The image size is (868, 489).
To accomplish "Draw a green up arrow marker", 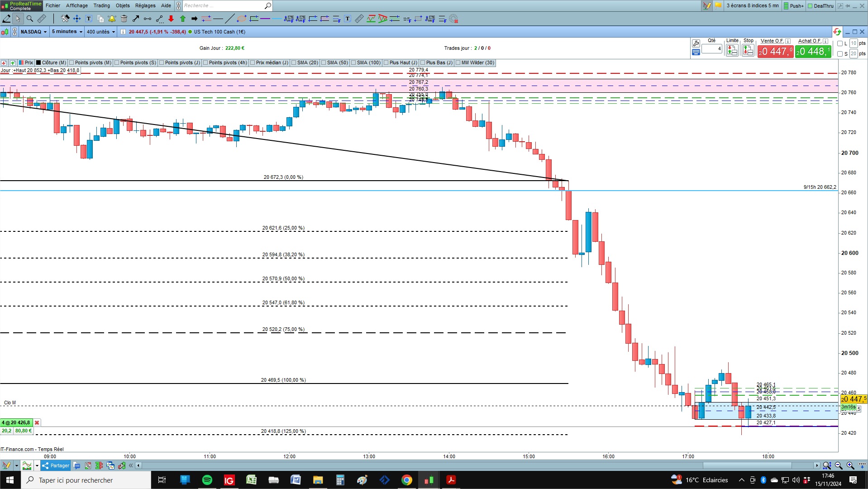I will click(x=183, y=19).
